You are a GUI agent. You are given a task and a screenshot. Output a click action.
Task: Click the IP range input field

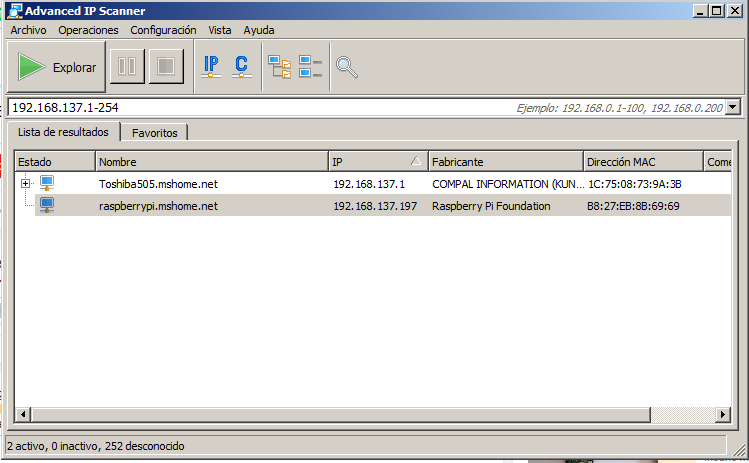pos(366,108)
